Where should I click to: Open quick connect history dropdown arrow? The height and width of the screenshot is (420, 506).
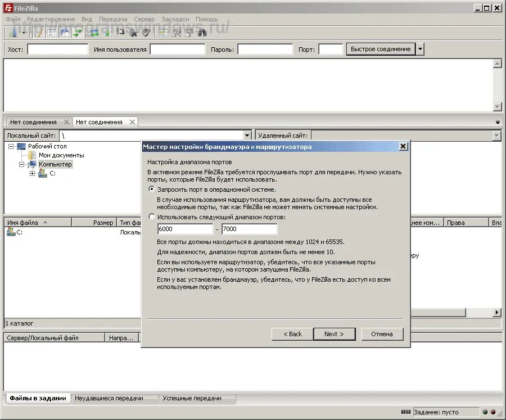tap(420, 49)
